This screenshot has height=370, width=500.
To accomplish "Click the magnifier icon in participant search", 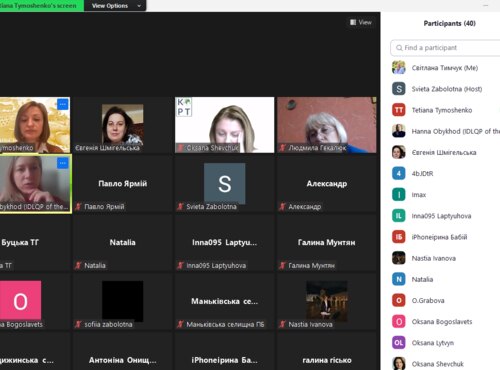I will point(399,48).
